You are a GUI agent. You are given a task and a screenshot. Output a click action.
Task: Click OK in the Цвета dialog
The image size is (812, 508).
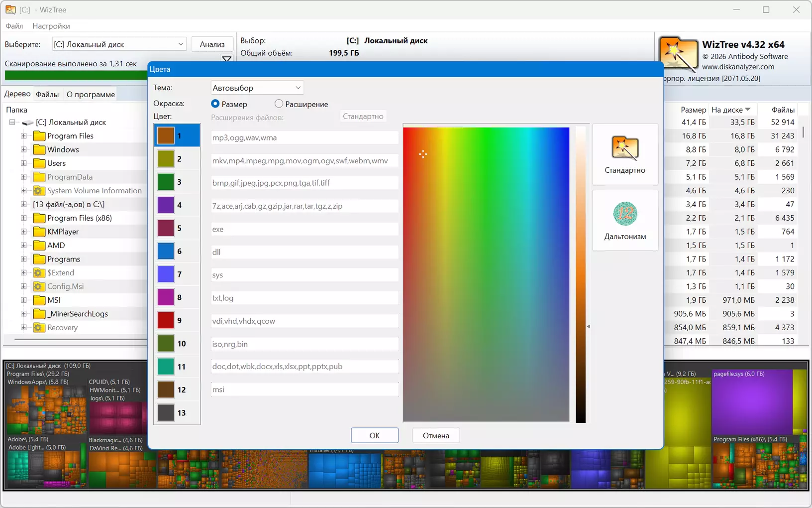(x=375, y=435)
